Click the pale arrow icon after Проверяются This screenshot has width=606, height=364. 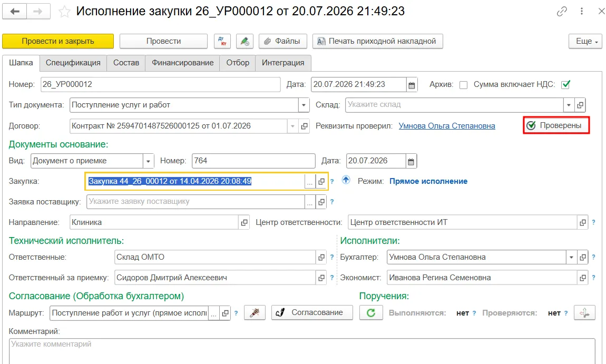point(584,312)
